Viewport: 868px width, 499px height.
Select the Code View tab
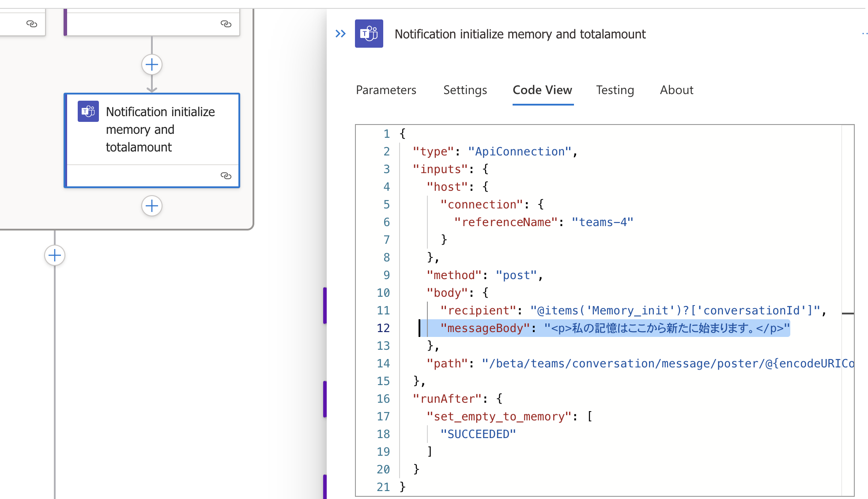click(543, 90)
